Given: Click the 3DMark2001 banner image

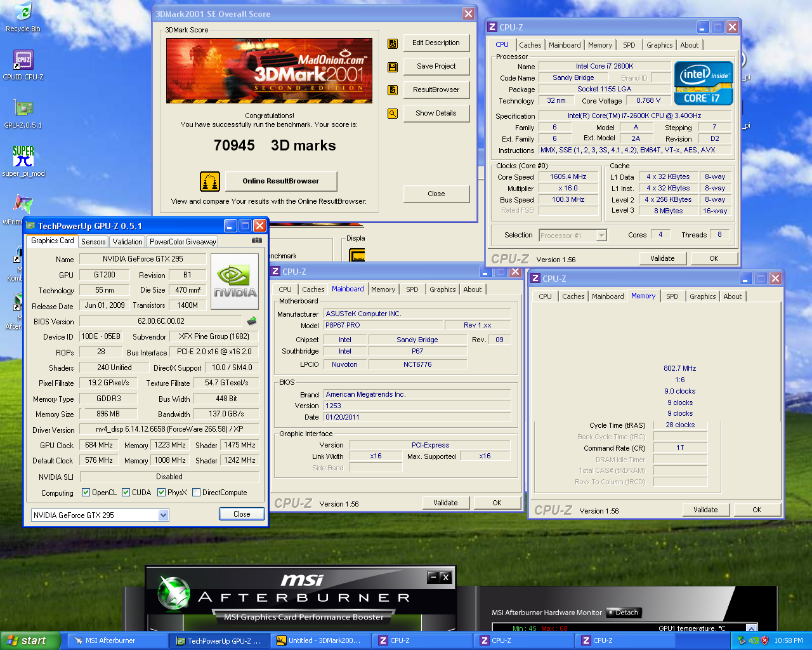Looking at the screenshot, I should (269, 70).
